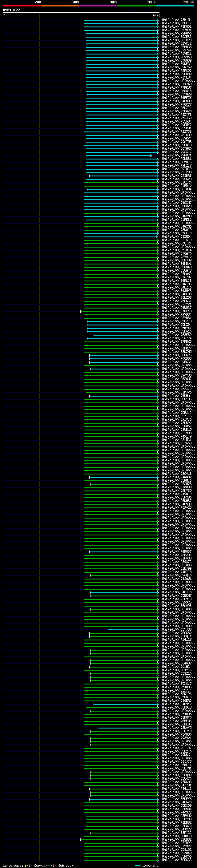The height and width of the screenshot is (868, 197).
Task: Select the UniRef100_P40372 label
Action: click(x=176, y=812)
